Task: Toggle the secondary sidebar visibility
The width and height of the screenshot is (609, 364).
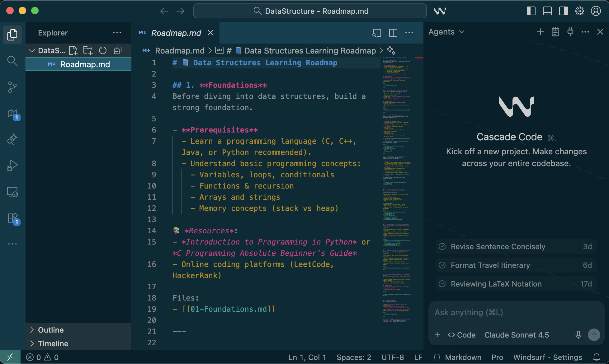Action: (x=563, y=11)
